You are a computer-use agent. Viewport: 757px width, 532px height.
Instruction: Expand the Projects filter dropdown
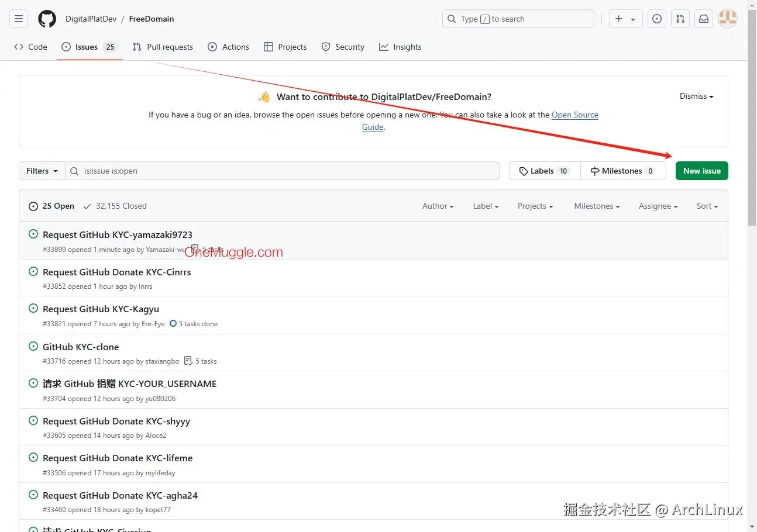(535, 206)
